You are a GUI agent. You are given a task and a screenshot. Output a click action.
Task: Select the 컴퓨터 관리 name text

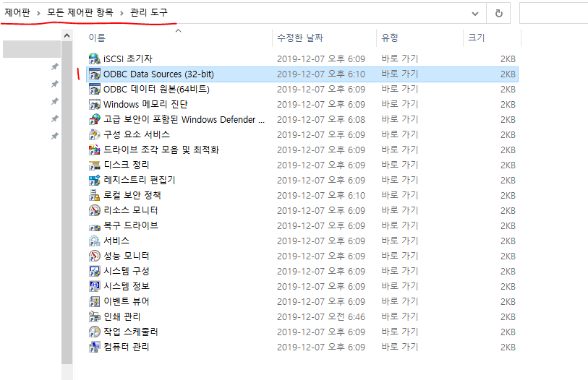pos(127,347)
